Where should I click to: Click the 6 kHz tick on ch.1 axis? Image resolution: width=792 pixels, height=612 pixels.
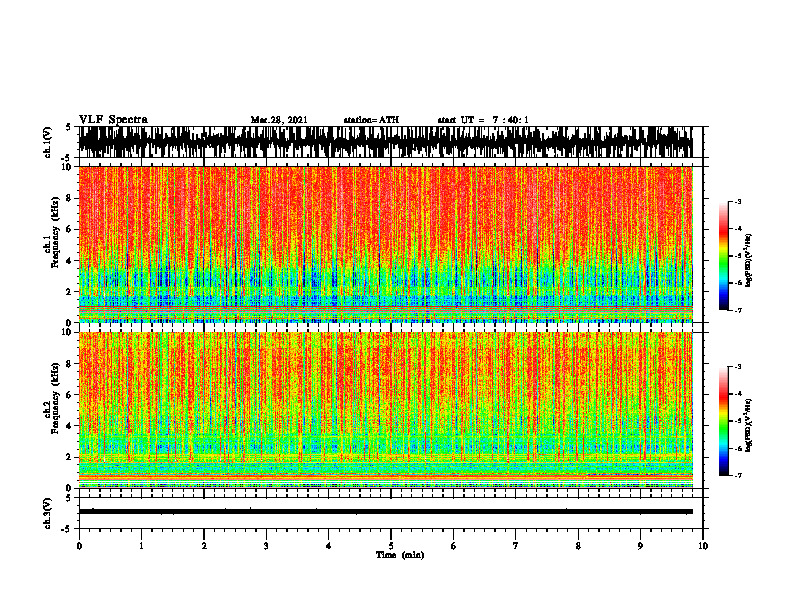(x=70, y=230)
